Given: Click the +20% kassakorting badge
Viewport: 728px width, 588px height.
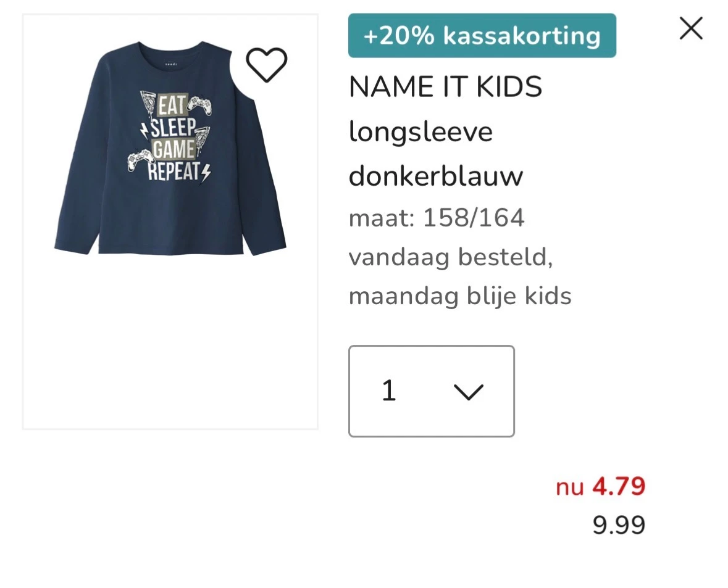Looking at the screenshot, I should click(482, 36).
